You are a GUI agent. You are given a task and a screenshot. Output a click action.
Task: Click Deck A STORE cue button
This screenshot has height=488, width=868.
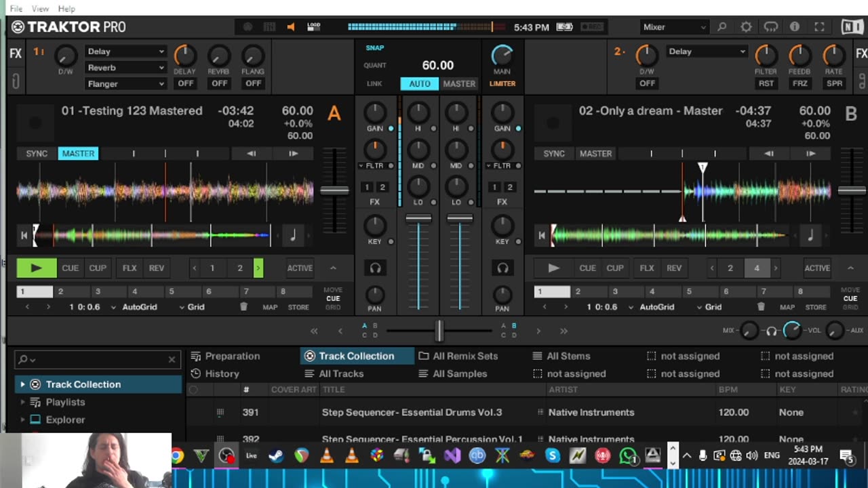click(x=298, y=307)
